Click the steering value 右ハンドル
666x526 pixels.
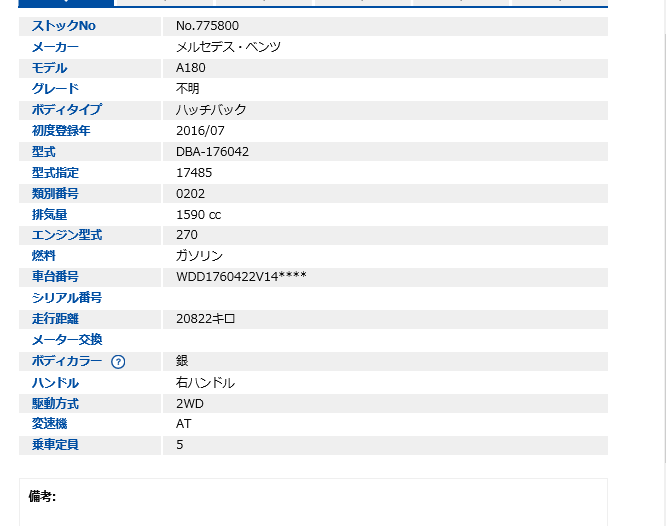tap(205, 383)
